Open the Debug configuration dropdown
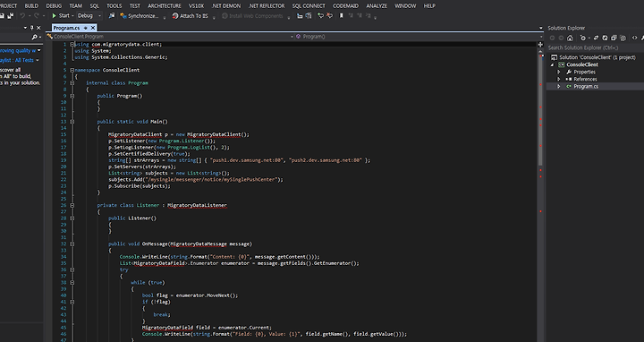Screen dimensions: 644x342 click(89, 16)
